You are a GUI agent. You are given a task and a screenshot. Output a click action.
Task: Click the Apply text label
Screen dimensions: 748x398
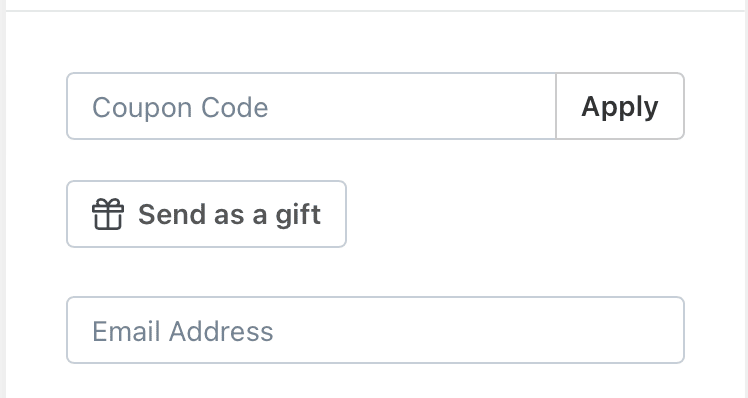coord(620,107)
